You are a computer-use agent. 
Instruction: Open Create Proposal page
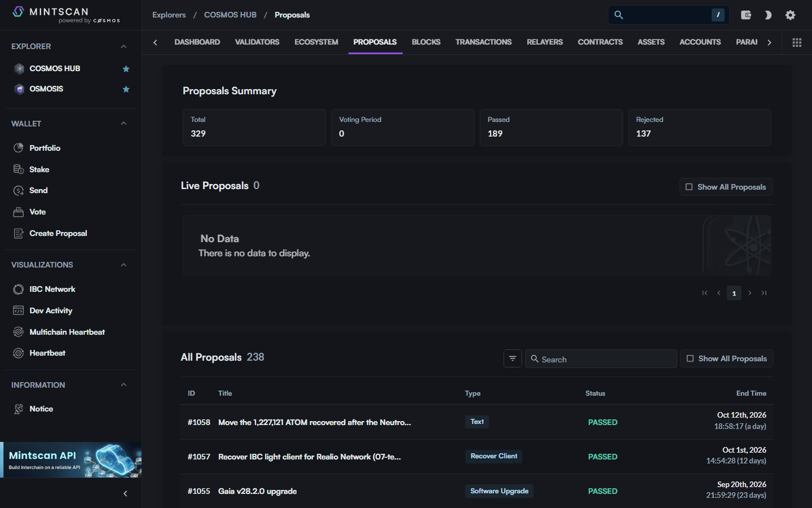pos(58,233)
